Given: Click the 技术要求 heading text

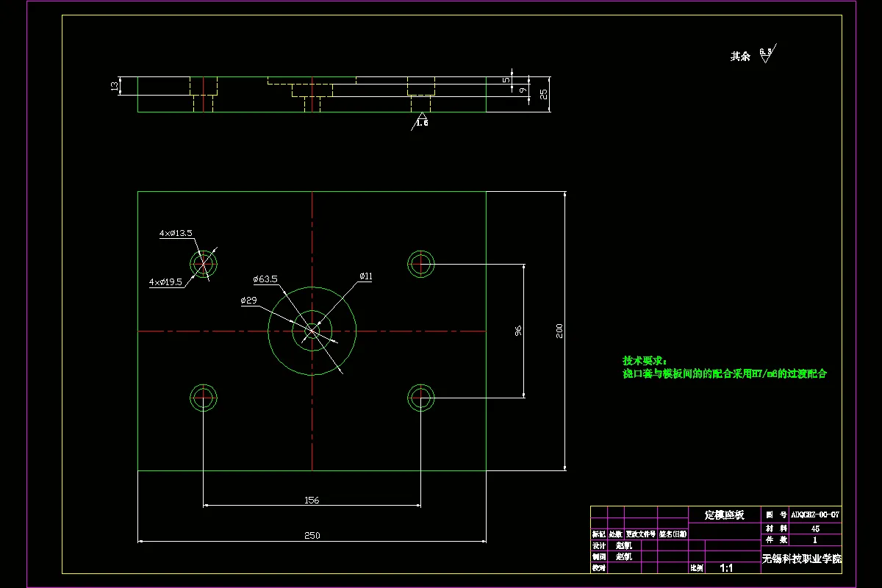Looking at the screenshot, I should (x=645, y=361).
